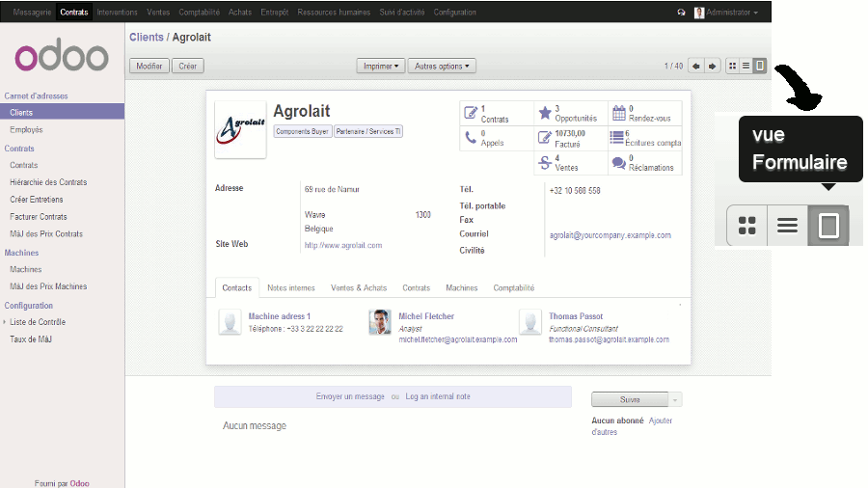The image size is (868, 488).
Task: Open the Configuration top menu
Action: click(x=454, y=13)
